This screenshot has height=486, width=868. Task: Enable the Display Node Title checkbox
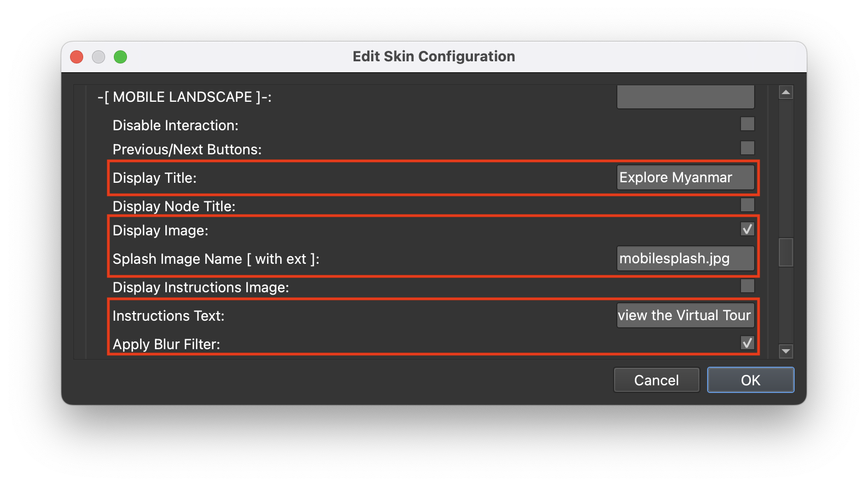[747, 205]
